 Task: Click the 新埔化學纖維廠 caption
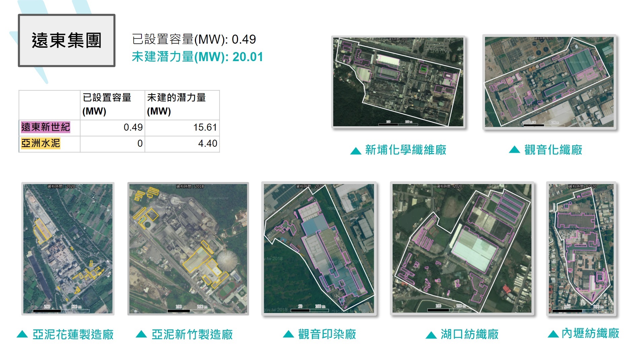tap(406, 150)
